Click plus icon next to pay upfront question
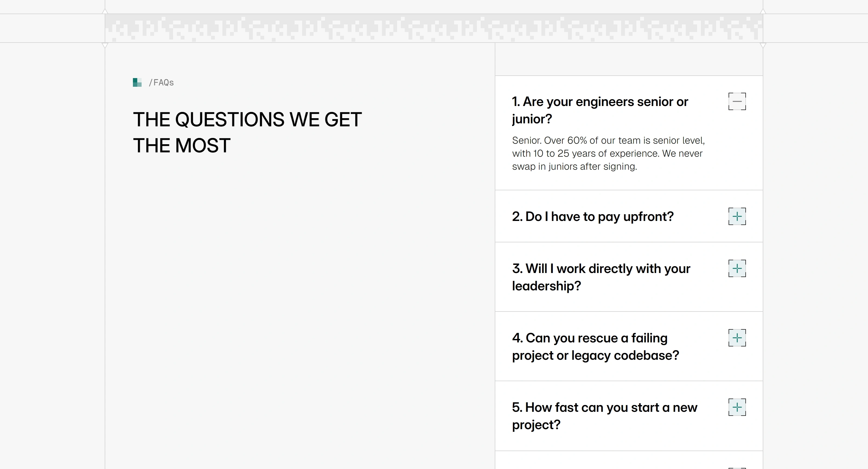 pos(737,216)
